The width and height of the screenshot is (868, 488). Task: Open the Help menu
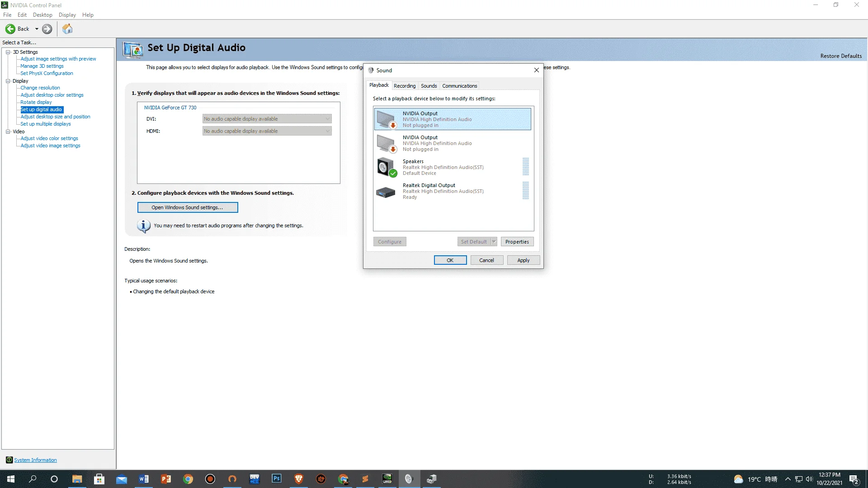88,15
